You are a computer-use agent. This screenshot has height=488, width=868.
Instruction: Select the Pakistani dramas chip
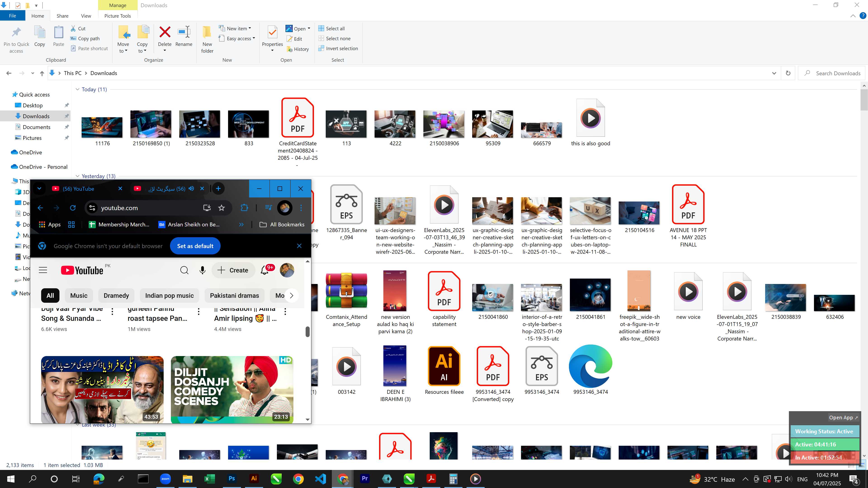tap(235, 295)
